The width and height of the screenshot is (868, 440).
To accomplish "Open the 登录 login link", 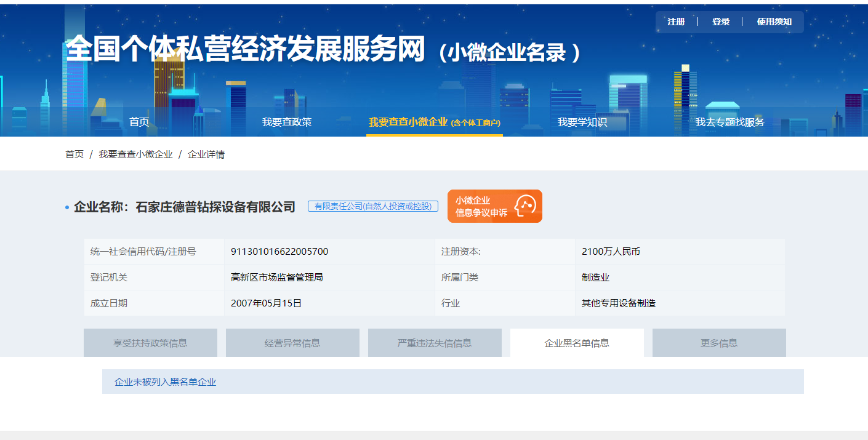I will [x=721, y=22].
